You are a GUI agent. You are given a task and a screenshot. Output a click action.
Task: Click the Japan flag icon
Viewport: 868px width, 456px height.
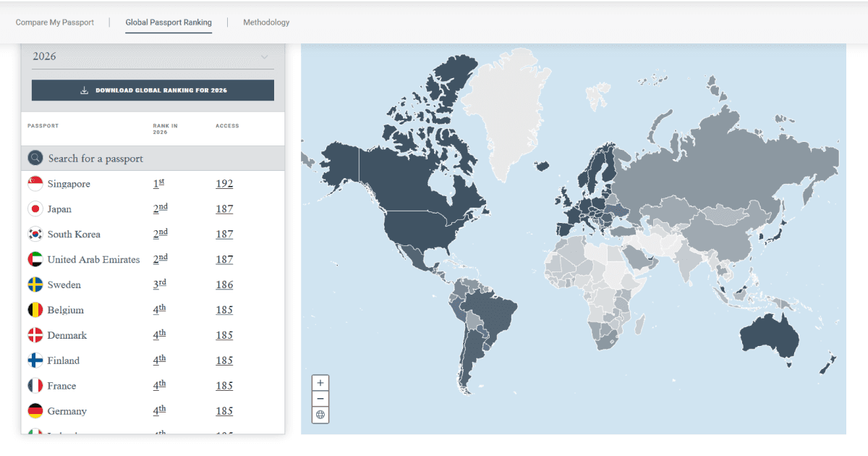[x=35, y=208]
